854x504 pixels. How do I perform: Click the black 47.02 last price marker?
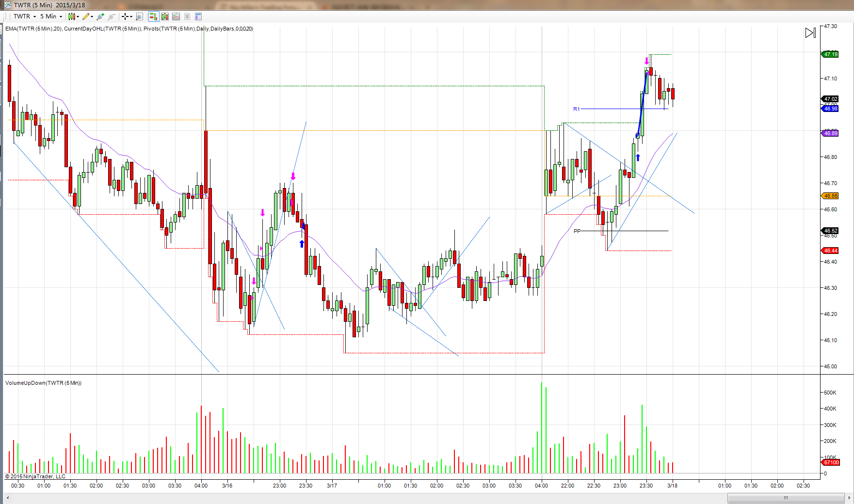[830, 99]
